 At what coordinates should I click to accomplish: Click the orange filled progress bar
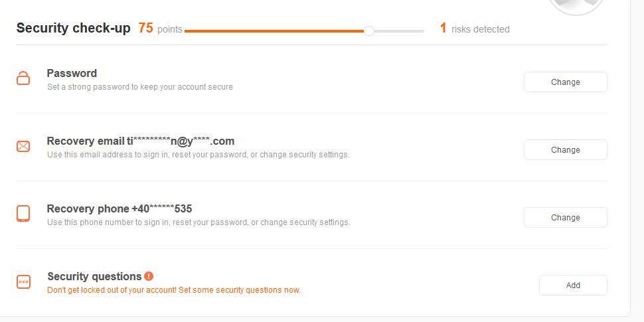coord(274,31)
